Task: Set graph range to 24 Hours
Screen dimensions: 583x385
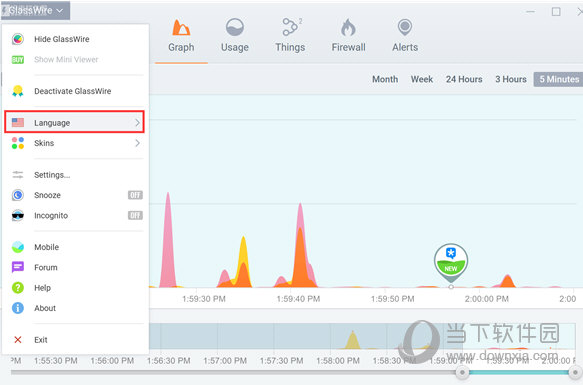Action: (x=464, y=79)
